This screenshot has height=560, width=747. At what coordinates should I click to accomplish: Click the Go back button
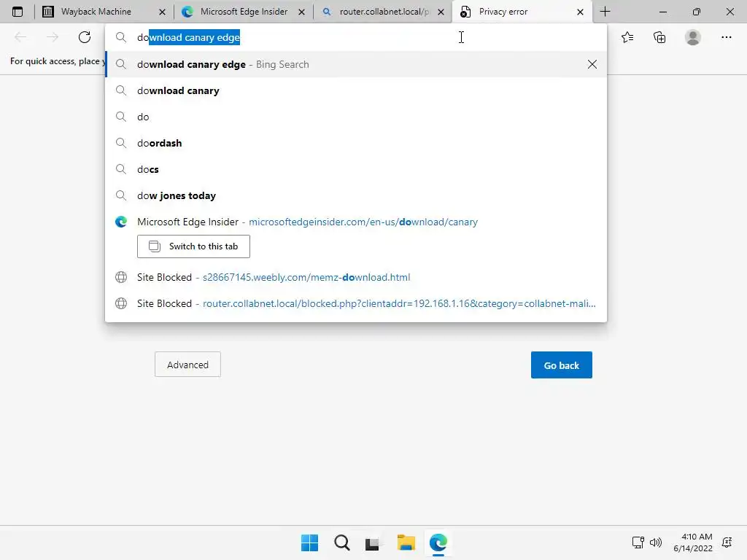click(561, 365)
